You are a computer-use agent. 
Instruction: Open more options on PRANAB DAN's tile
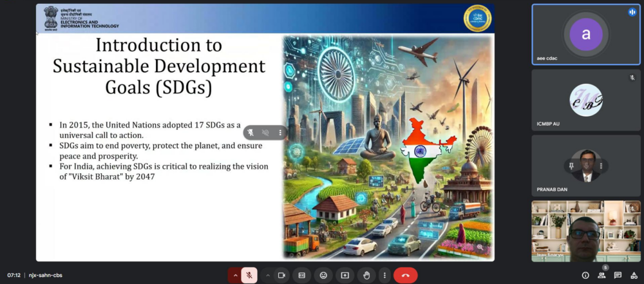pyautogui.click(x=602, y=166)
